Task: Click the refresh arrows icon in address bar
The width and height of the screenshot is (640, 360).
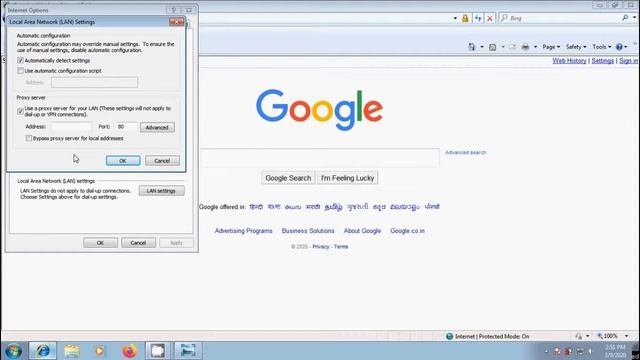Action: click(478, 18)
